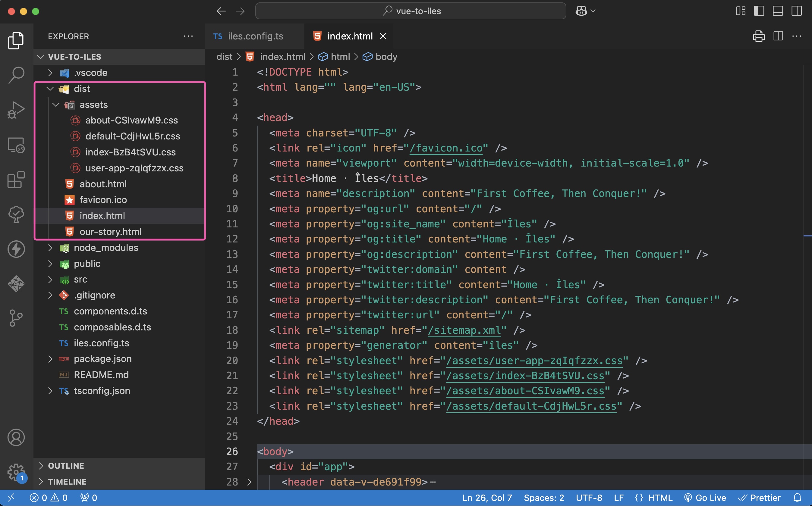Image resolution: width=812 pixels, height=506 pixels.
Task: Click Go Live in status bar
Action: tap(705, 498)
